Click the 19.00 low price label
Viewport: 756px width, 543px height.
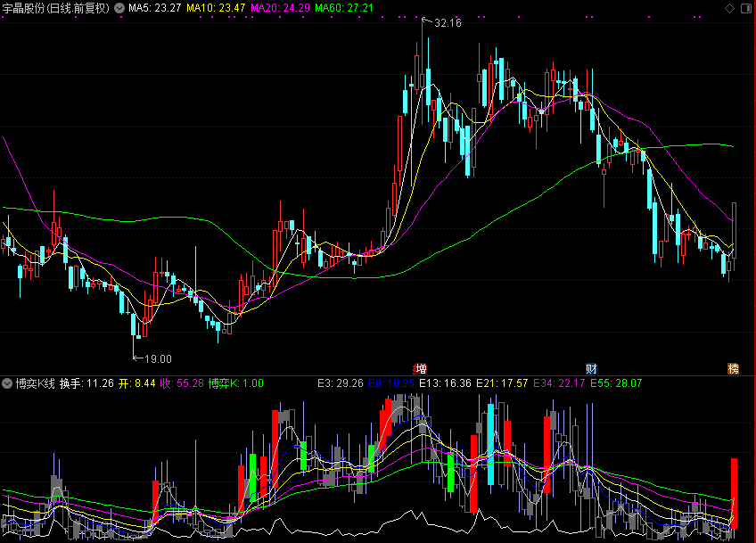click(158, 358)
